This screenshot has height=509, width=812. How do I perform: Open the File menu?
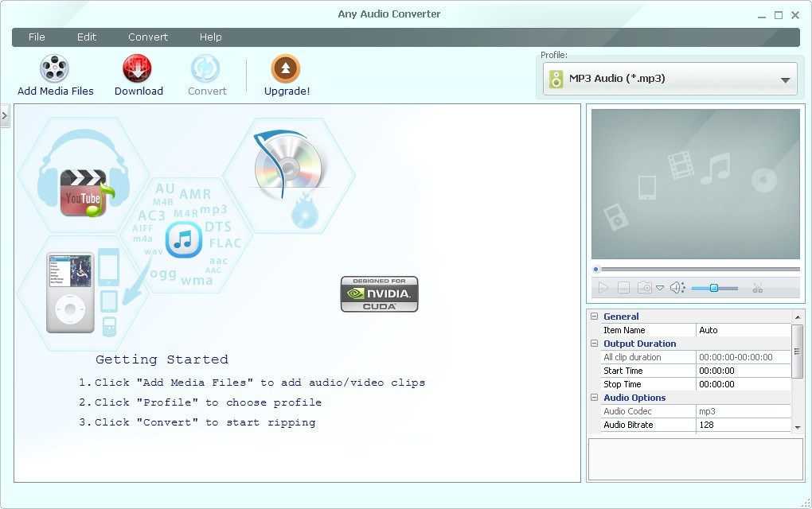click(37, 37)
